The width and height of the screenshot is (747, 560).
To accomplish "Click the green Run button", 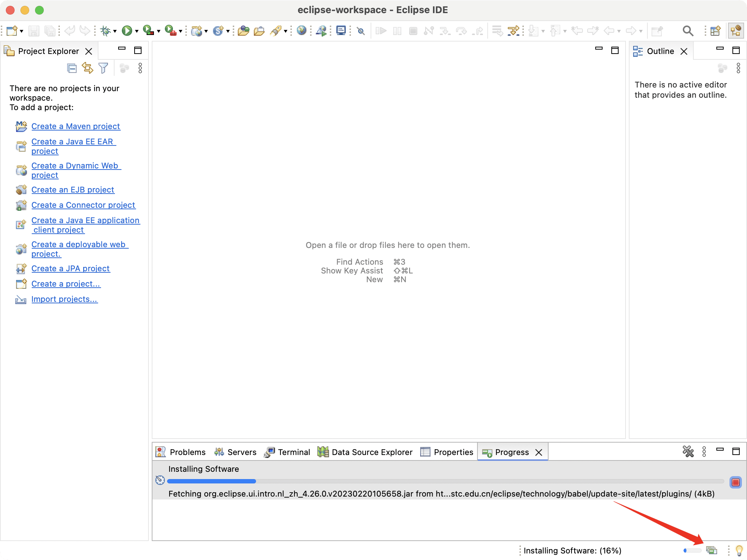I will click(x=127, y=31).
